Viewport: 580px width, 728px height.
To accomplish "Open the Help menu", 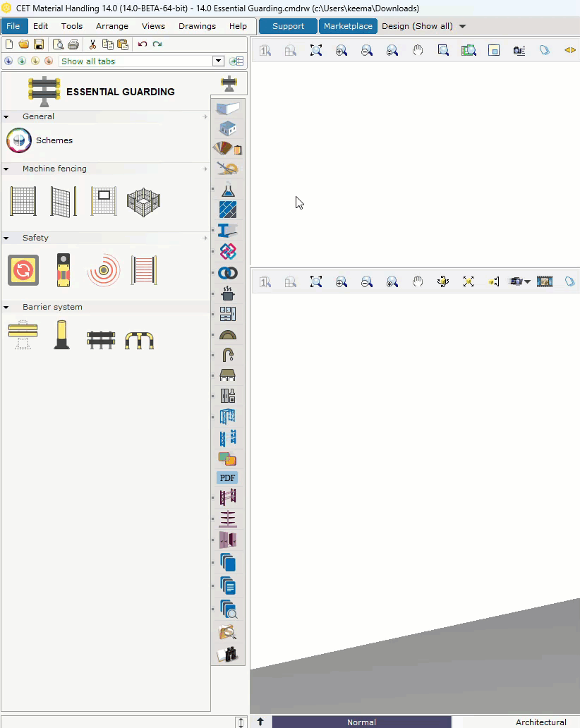I will click(x=238, y=26).
